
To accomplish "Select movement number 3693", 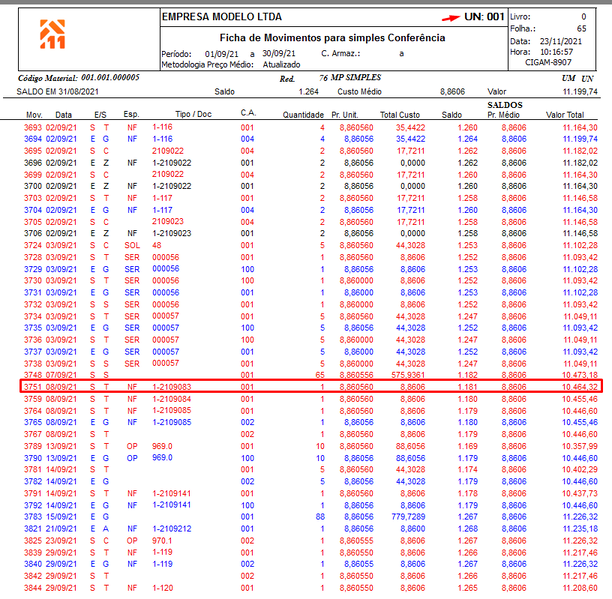I will point(33,127).
